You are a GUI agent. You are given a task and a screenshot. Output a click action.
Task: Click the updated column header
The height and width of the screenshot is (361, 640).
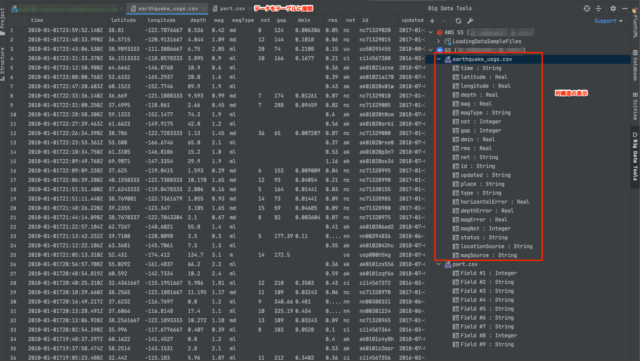tap(412, 20)
